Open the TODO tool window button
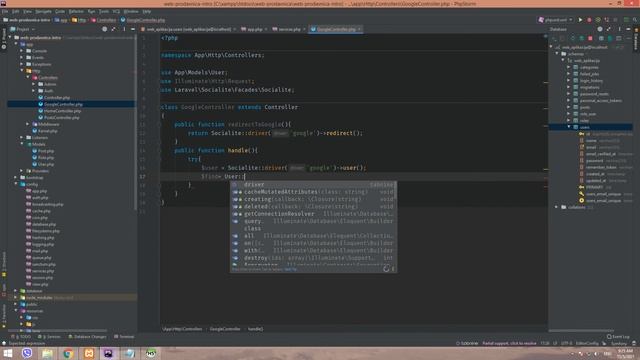640x360 pixels. 22,337
